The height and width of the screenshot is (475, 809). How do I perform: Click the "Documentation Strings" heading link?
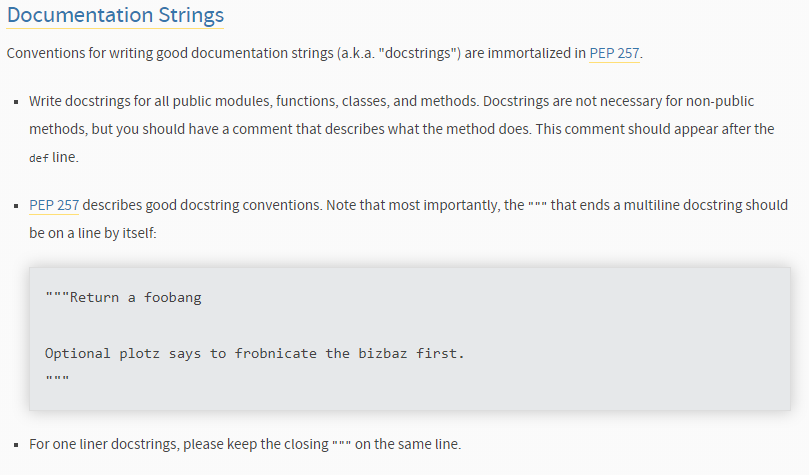[115, 16]
